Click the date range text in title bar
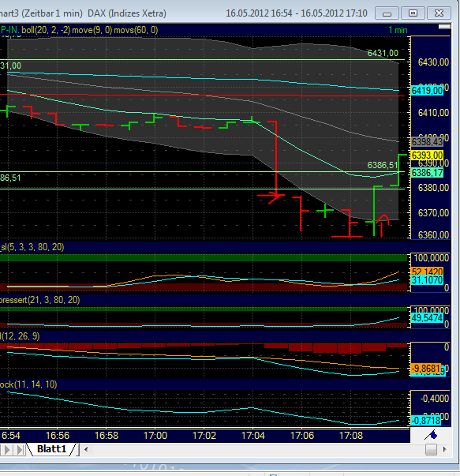This screenshot has width=460, height=476. tap(297, 13)
